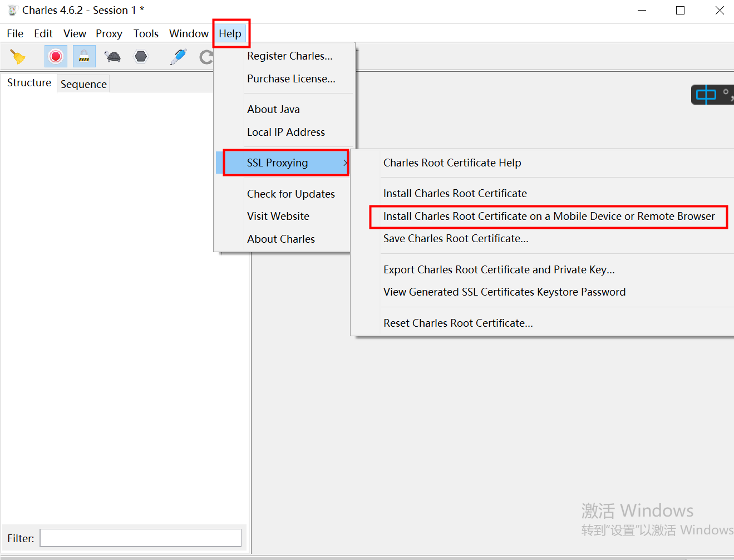
Task: Click the Filter input field
Action: pos(141,538)
